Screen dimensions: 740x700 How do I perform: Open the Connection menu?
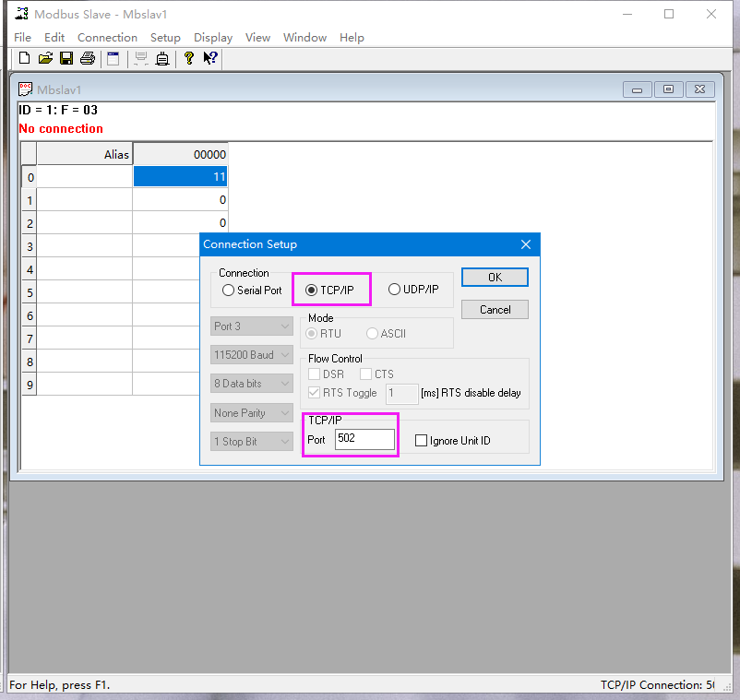[x=107, y=38]
